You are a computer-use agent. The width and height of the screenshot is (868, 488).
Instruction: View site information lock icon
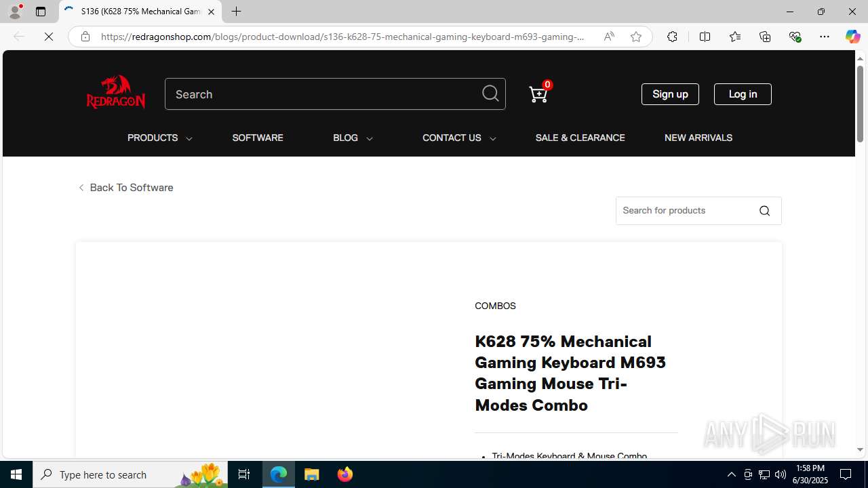tap(85, 37)
